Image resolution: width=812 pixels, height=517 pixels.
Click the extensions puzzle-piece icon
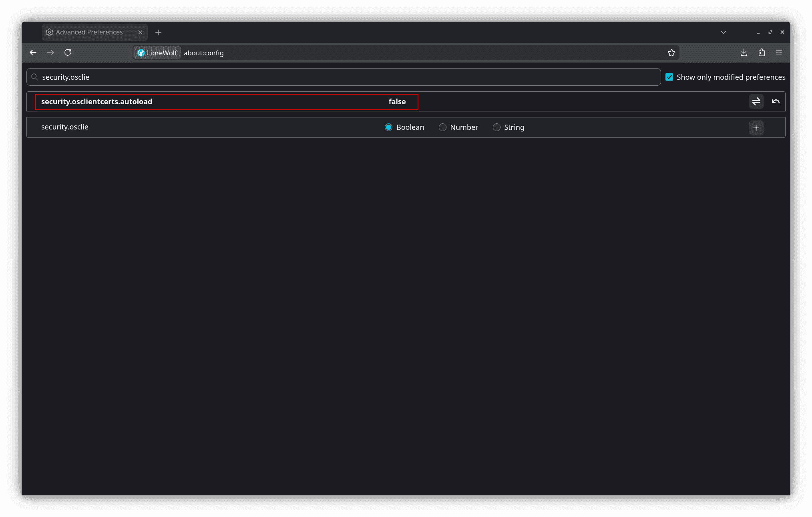point(762,53)
